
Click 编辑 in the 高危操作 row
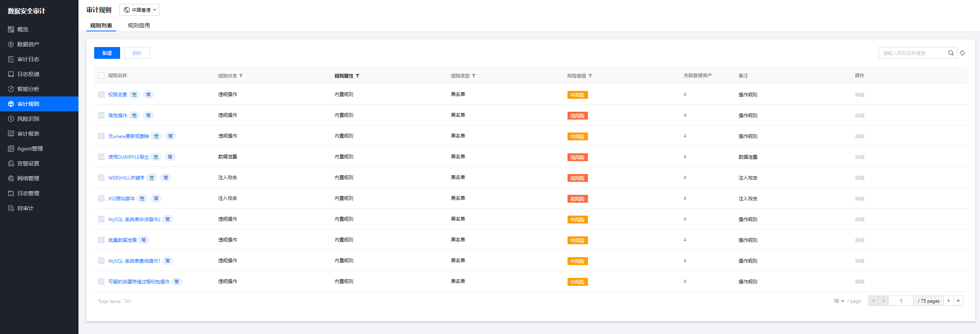860,115
